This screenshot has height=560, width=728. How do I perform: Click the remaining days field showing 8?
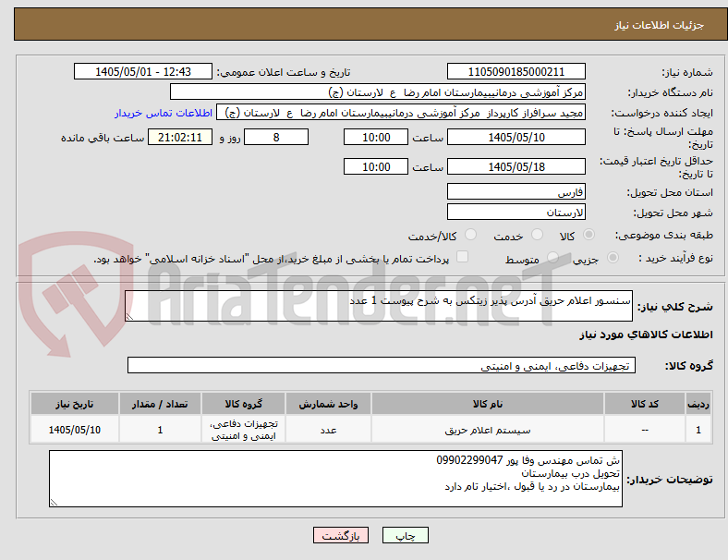pos(276,137)
